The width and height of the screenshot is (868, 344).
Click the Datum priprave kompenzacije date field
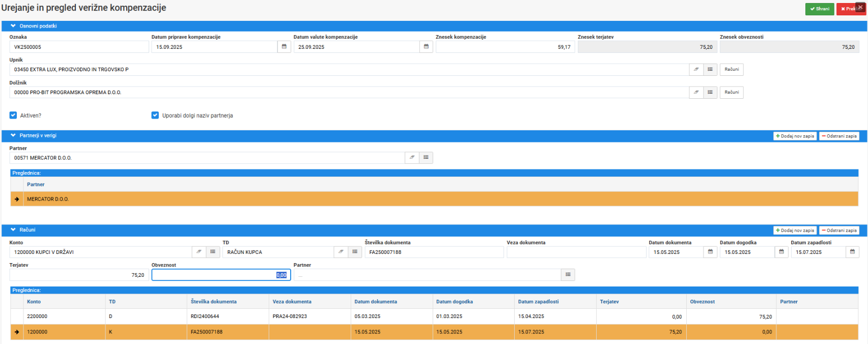tap(214, 47)
